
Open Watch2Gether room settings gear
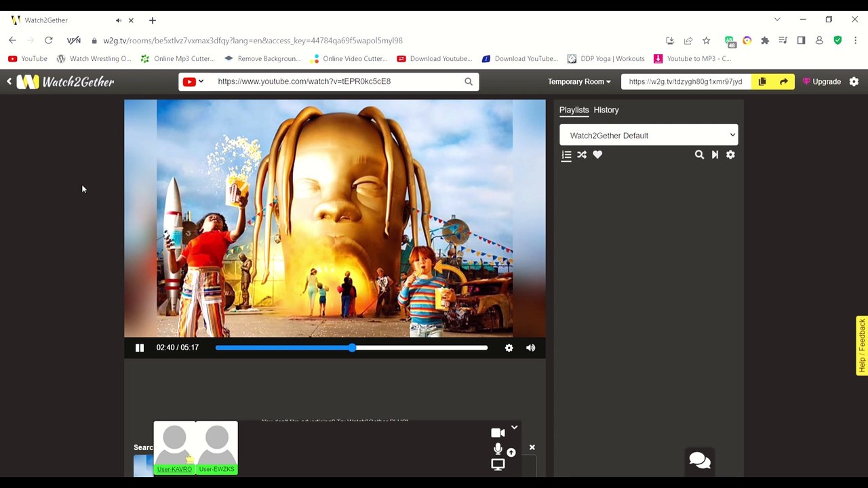854,81
